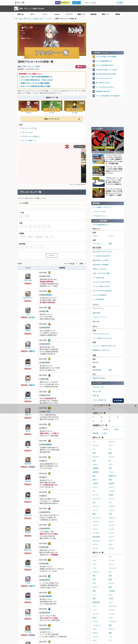Open the クレー character portrait icon

[x=28, y=378]
